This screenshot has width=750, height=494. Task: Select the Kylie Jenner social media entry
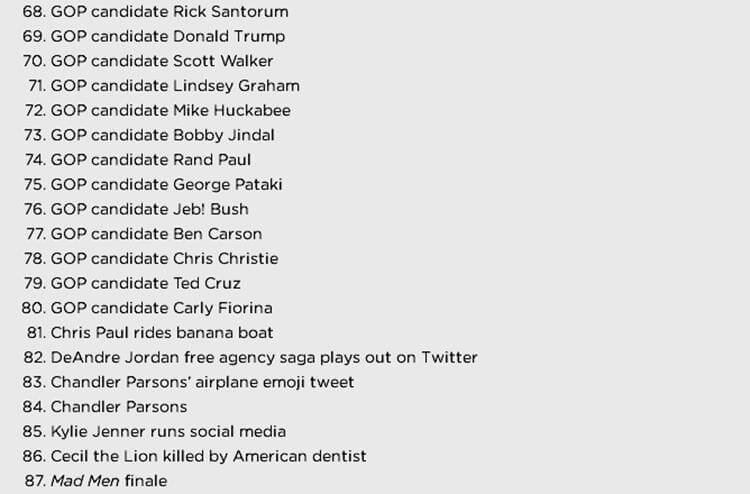(154, 432)
